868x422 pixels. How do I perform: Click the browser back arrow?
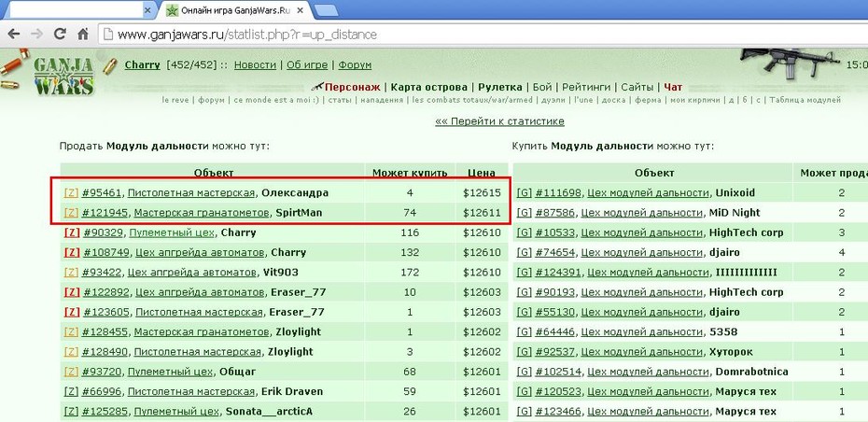14,34
